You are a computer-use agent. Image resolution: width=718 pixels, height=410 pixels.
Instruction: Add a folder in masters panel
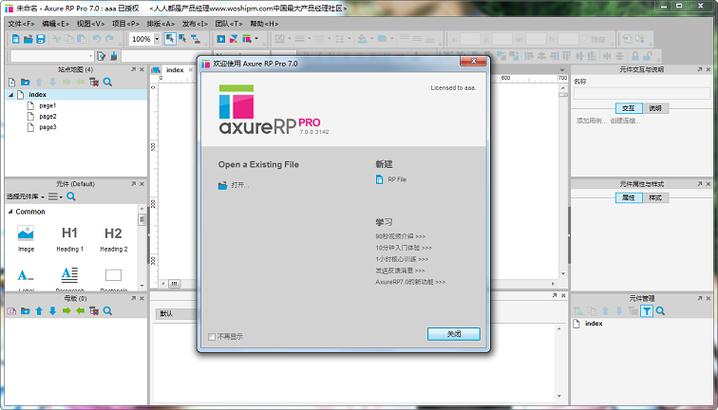tap(25, 311)
